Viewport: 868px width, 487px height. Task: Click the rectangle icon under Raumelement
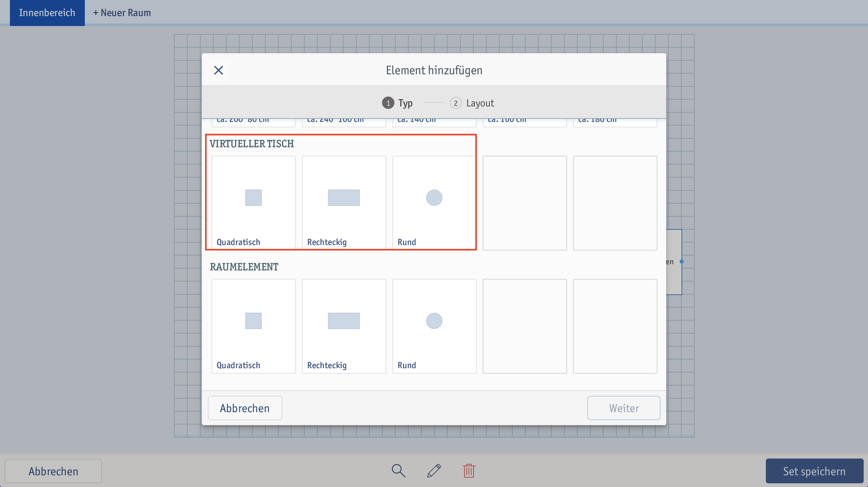pos(344,321)
